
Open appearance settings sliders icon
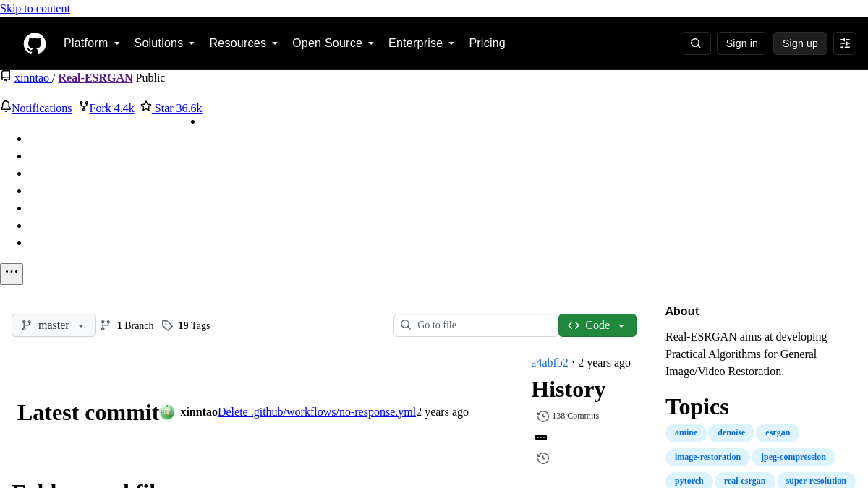pyautogui.click(x=845, y=43)
